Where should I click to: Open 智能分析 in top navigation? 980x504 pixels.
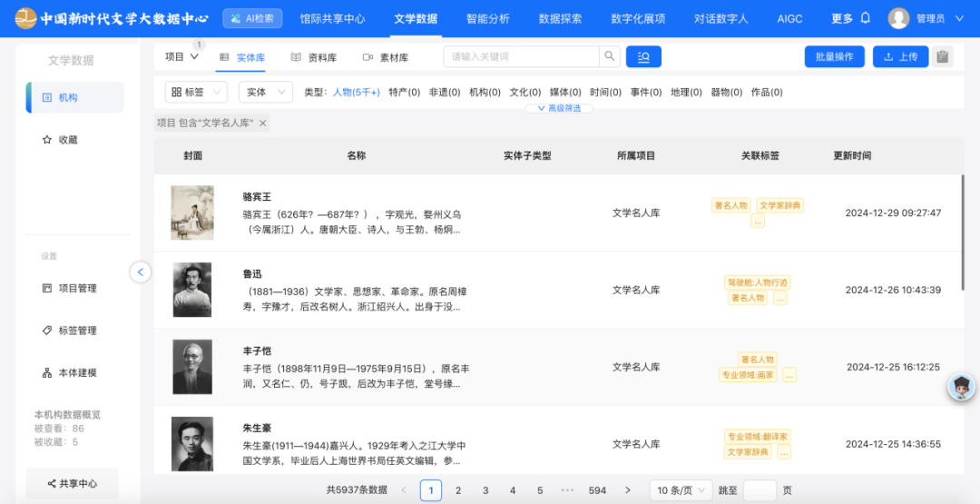coord(488,19)
